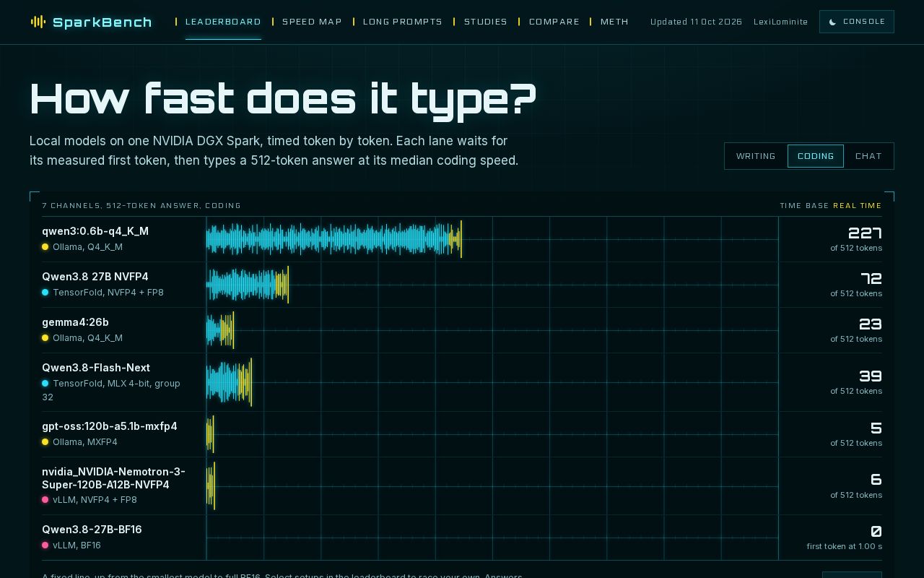Image resolution: width=924 pixels, height=578 pixels.
Task: Click the LexiLominite author name
Action: click(781, 22)
